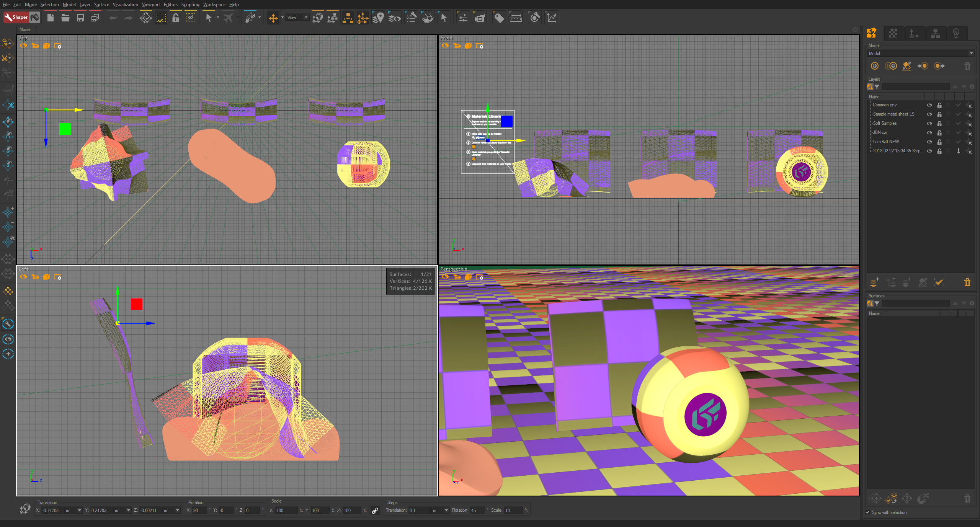Click the camera icon in toolbar
The width and height of the screenshot is (980, 527).
[x=479, y=18]
